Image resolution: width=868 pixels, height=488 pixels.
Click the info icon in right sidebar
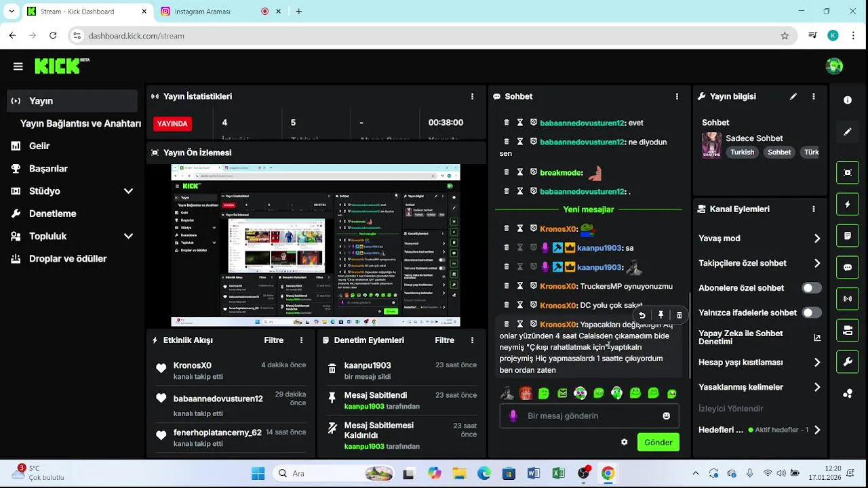coord(848,100)
